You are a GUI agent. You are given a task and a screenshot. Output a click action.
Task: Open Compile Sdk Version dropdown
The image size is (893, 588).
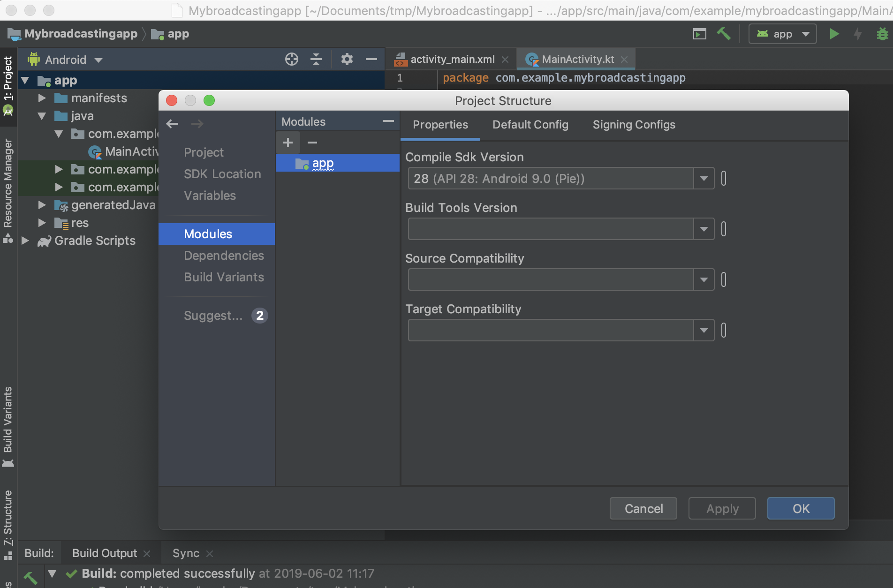point(704,179)
